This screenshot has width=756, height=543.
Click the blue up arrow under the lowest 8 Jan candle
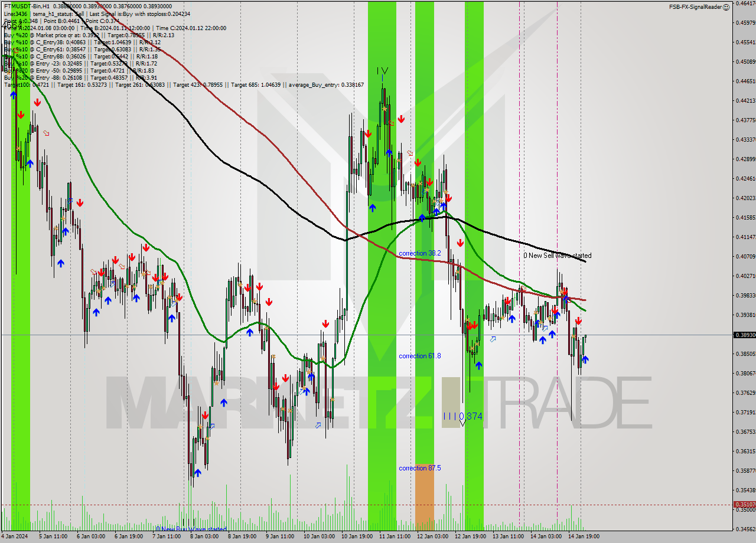(197, 473)
